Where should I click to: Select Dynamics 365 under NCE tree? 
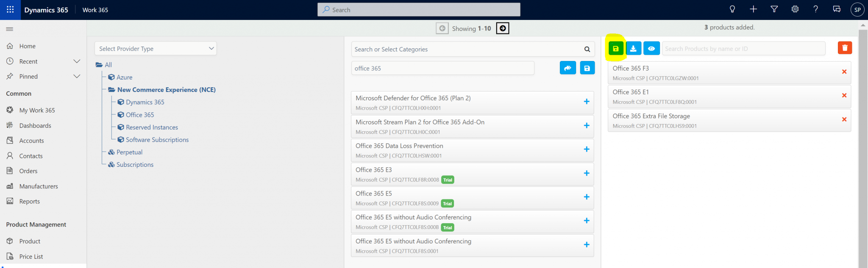(x=141, y=102)
